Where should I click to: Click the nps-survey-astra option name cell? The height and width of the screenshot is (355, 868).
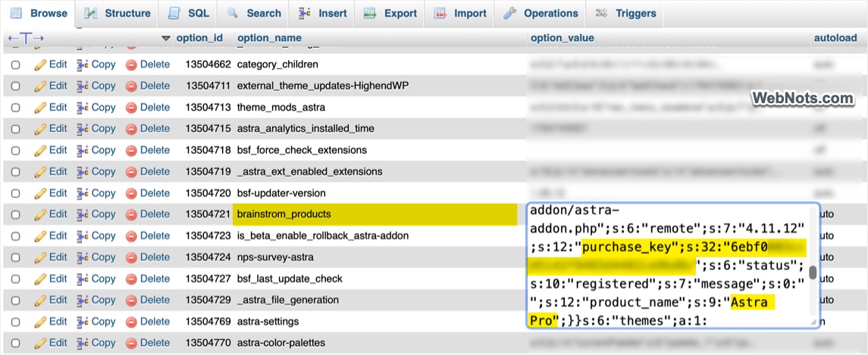[x=274, y=257]
